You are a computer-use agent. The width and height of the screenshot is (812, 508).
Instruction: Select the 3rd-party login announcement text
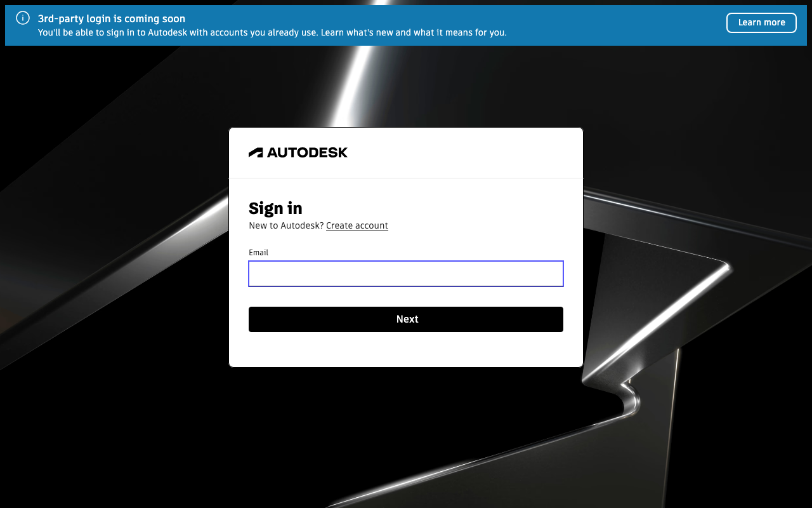pos(112,18)
